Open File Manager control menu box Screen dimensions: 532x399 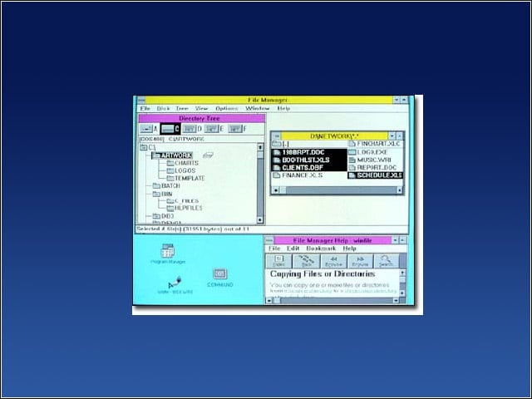point(140,100)
